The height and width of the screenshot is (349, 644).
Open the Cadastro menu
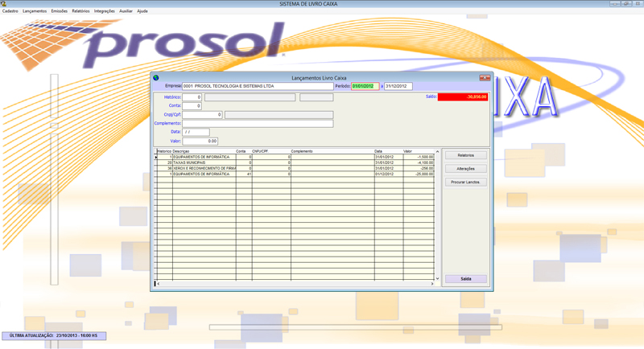click(10, 11)
